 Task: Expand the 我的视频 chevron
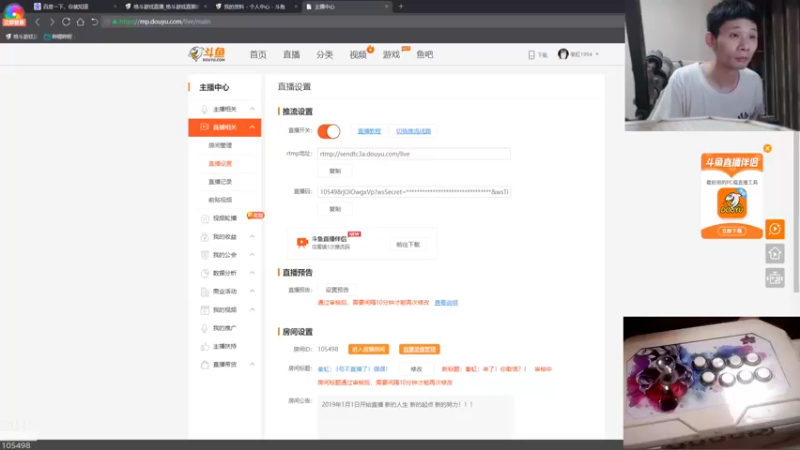click(252, 310)
